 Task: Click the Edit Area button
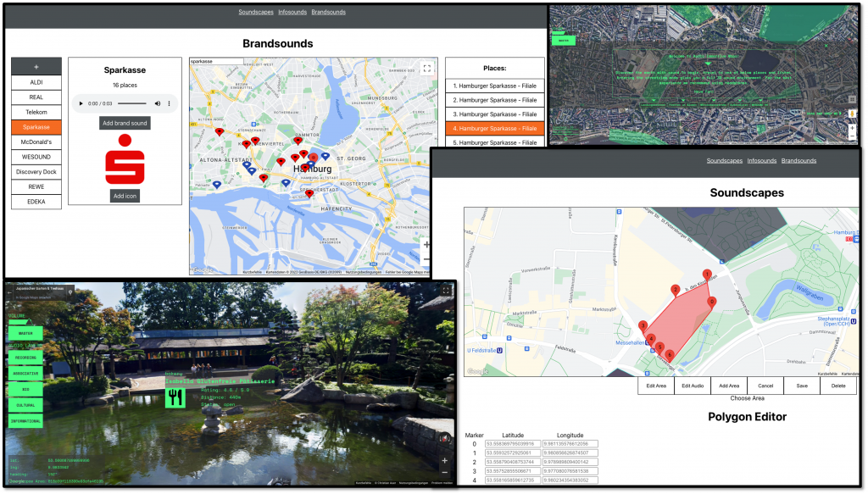(656, 386)
